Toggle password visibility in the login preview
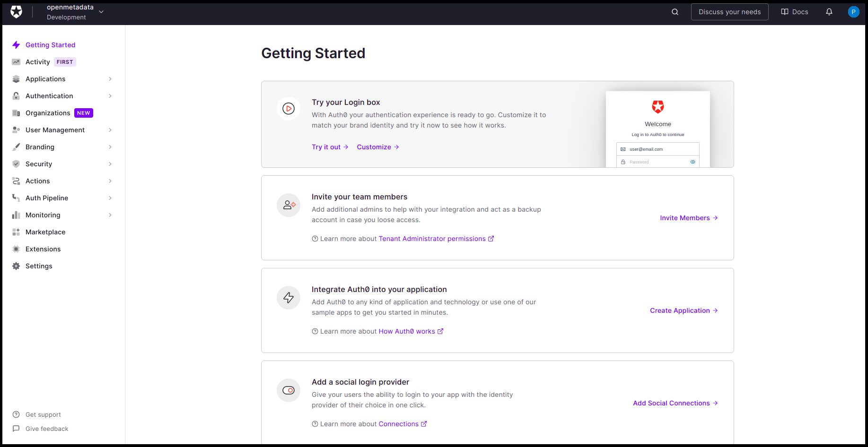Screen dimensions: 868x447 (x=693, y=162)
